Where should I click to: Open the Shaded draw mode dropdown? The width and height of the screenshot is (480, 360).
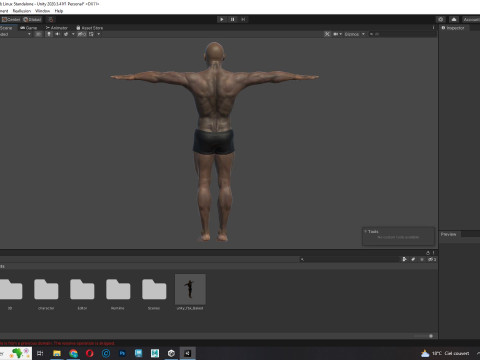[15, 34]
